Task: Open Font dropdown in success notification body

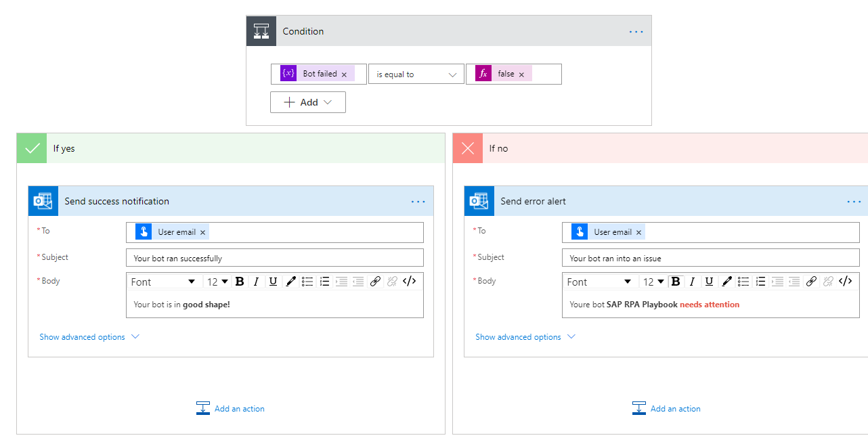Action: 163,282
